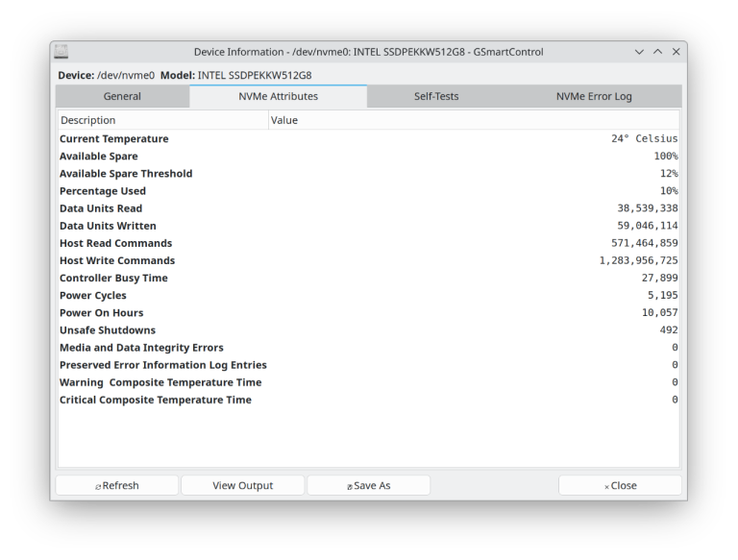
Task: Switch to the Self-Tests tab
Action: pos(436,96)
